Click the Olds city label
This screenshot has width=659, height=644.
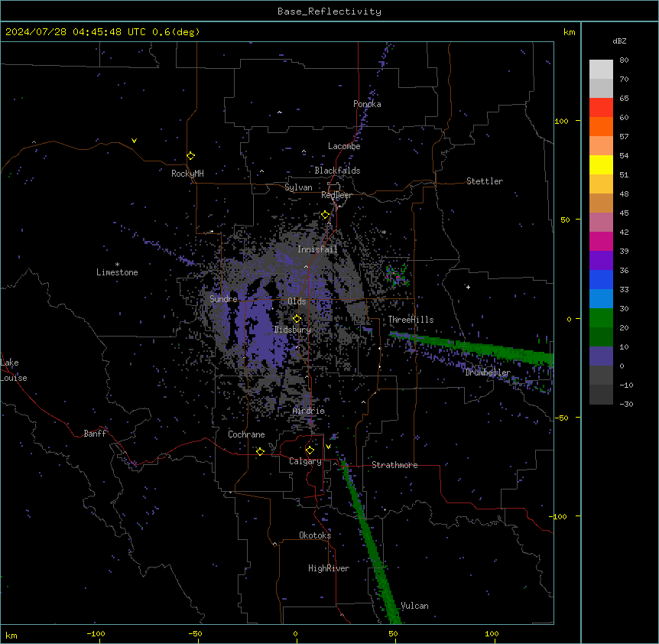297,301
